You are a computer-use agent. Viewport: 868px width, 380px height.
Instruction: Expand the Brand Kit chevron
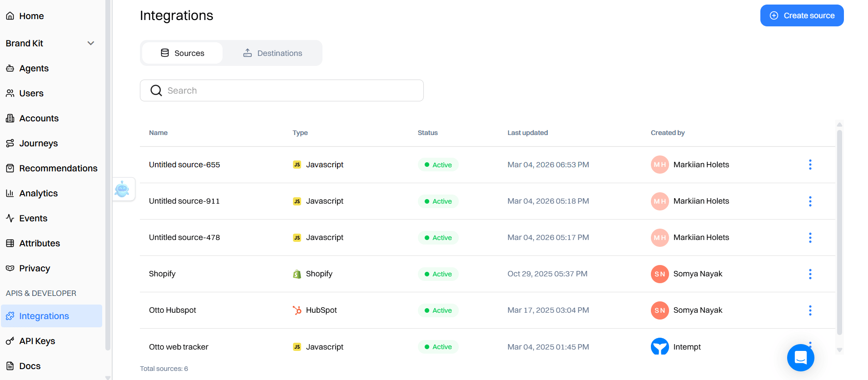point(91,43)
